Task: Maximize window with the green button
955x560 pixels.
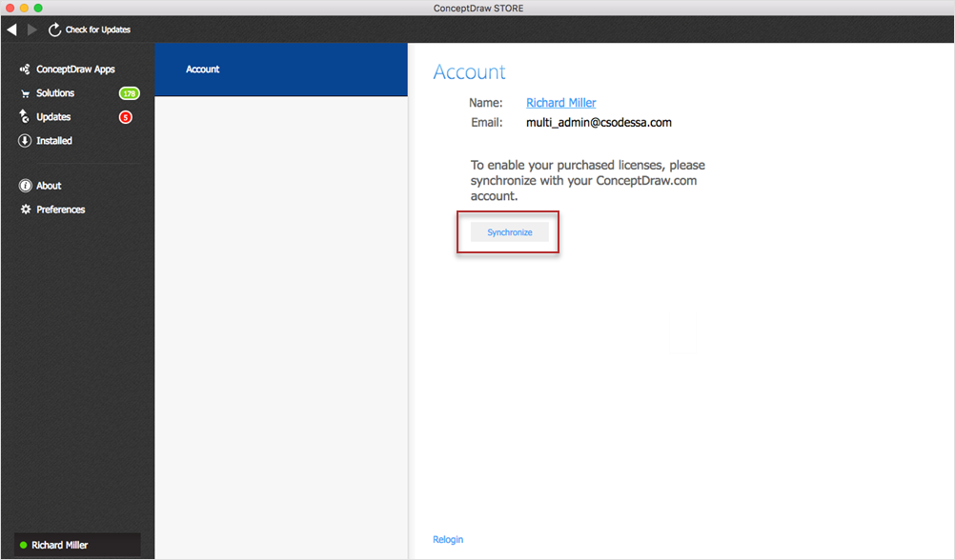Action: (38, 8)
